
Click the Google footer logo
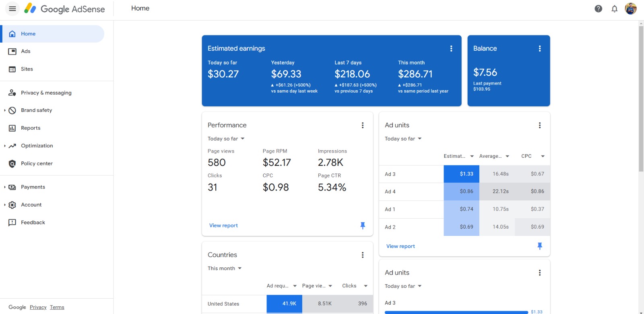[x=17, y=307]
